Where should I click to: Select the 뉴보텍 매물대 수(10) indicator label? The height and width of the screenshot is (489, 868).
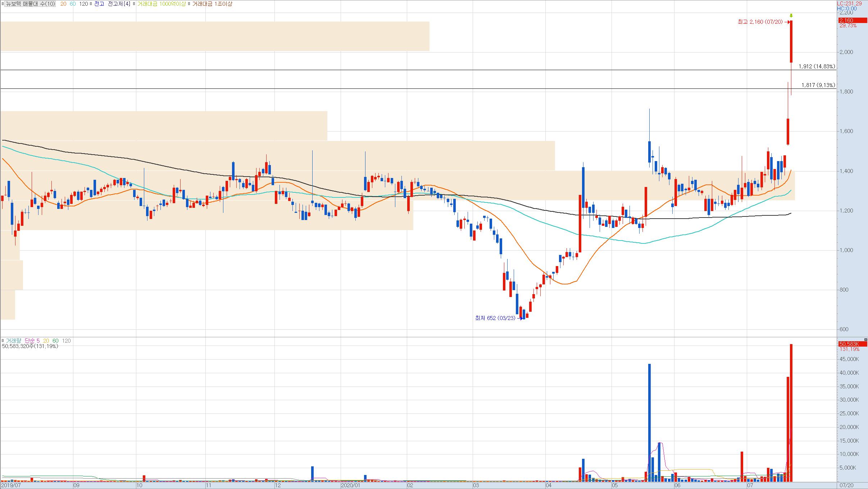tap(31, 4)
